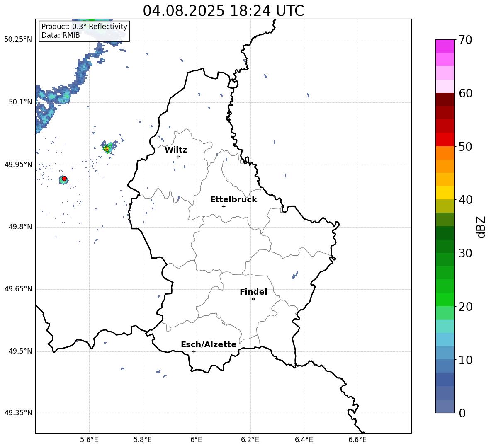Click the 20 tick label on colorbar

tap(465, 307)
